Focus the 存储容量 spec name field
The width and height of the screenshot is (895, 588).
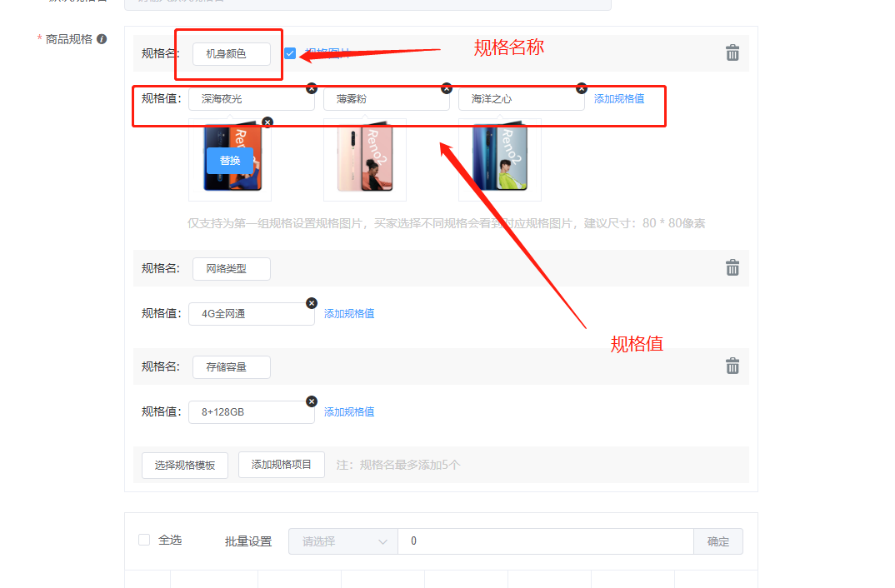tap(231, 367)
